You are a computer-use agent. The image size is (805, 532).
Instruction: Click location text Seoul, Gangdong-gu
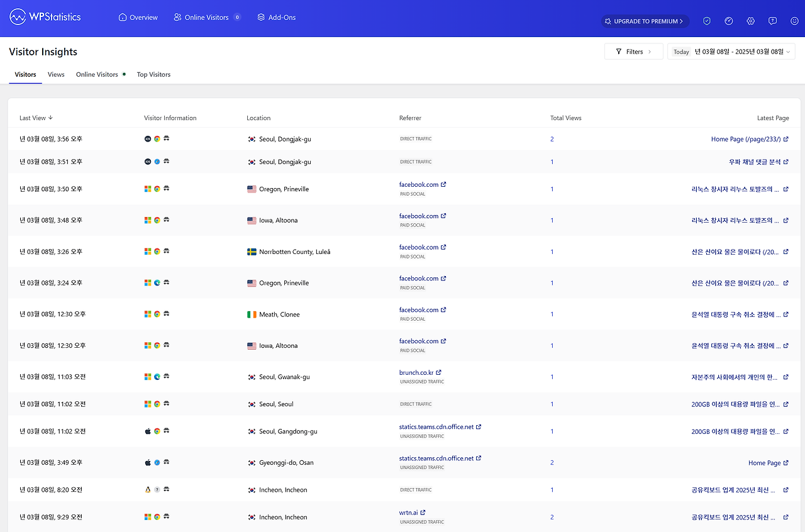click(x=288, y=431)
